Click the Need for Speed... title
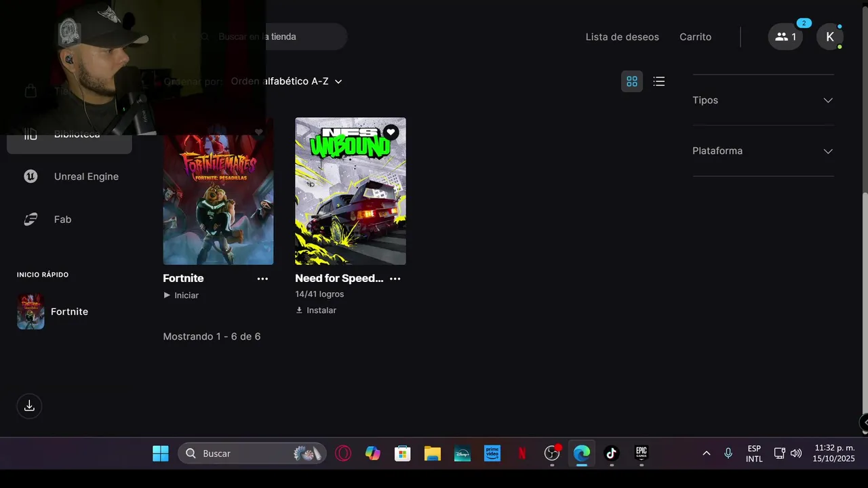 pos(339,278)
